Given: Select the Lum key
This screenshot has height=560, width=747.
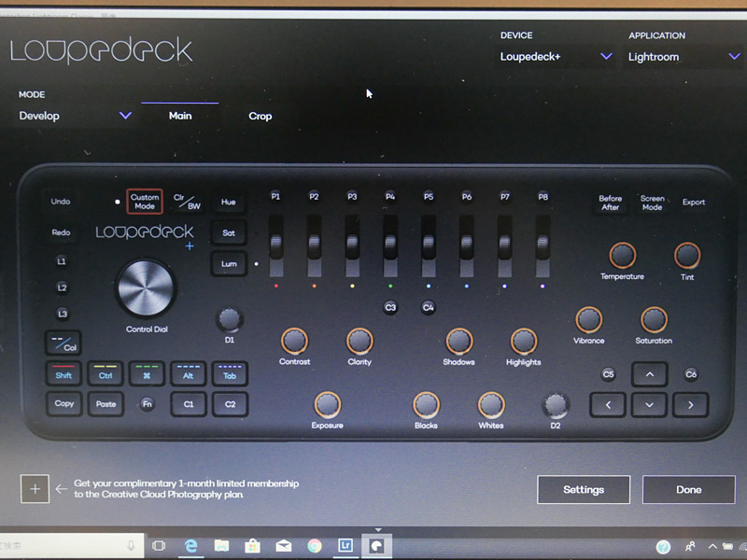Looking at the screenshot, I should click(229, 264).
